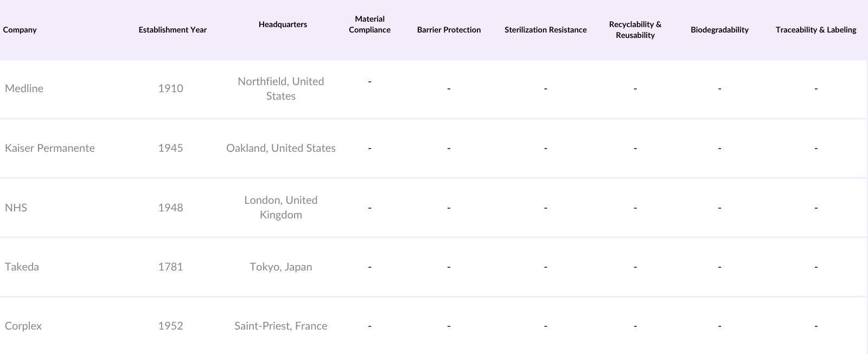
Task: Click the Biodegradability column header
Action: pyautogui.click(x=719, y=30)
